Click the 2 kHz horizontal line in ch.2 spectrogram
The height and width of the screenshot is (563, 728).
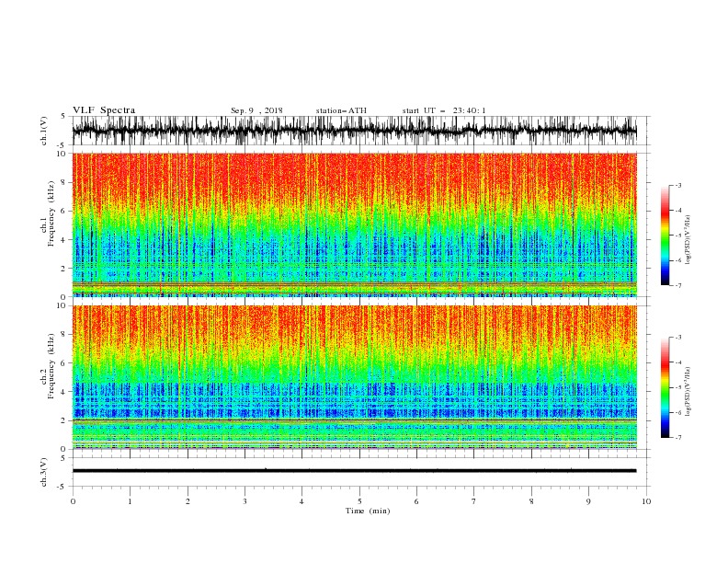point(354,420)
